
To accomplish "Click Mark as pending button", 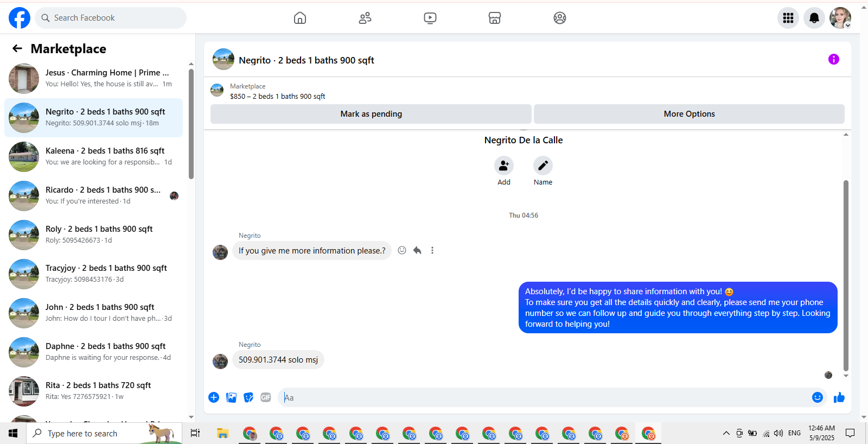I will [x=371, y=114].
